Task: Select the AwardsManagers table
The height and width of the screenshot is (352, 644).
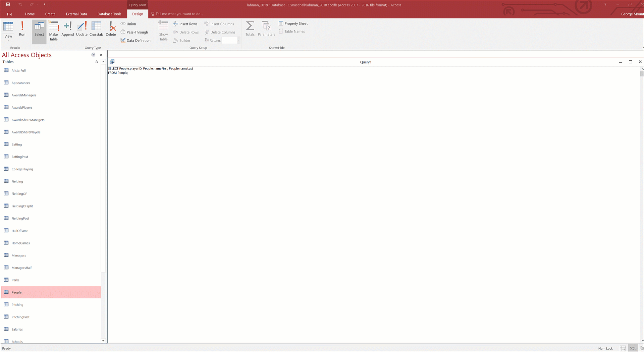Action: click(x=51, y=95)
